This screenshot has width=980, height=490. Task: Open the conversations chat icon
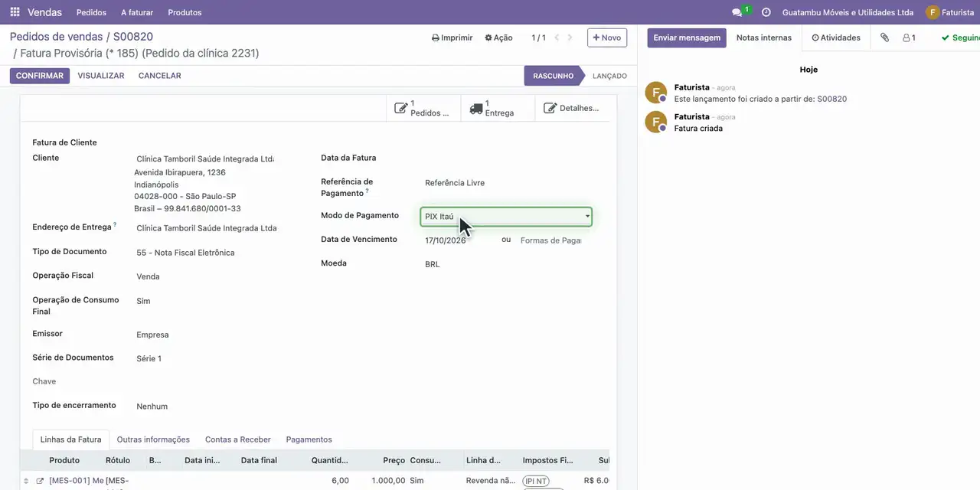pyautogui.click(x=737, y=12)
